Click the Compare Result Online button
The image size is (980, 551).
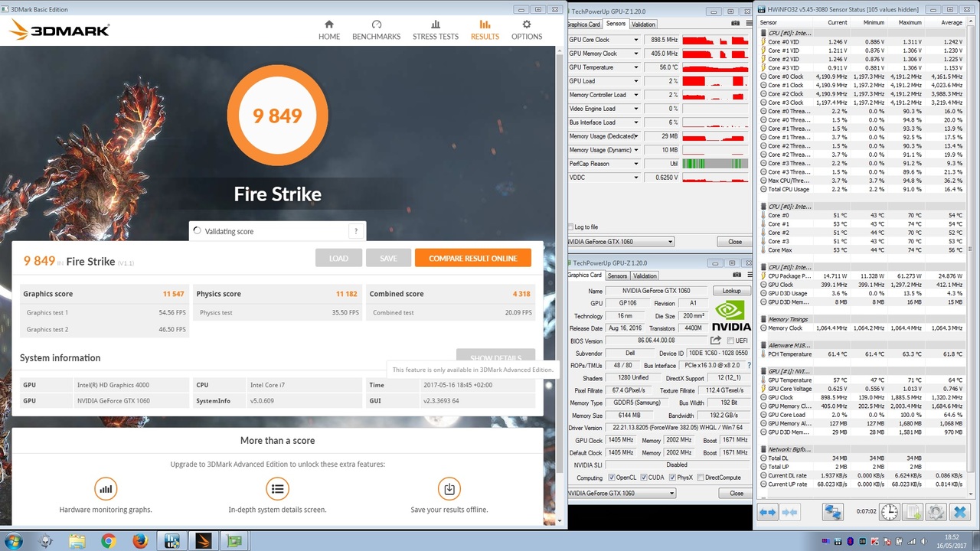pos(472,258)
